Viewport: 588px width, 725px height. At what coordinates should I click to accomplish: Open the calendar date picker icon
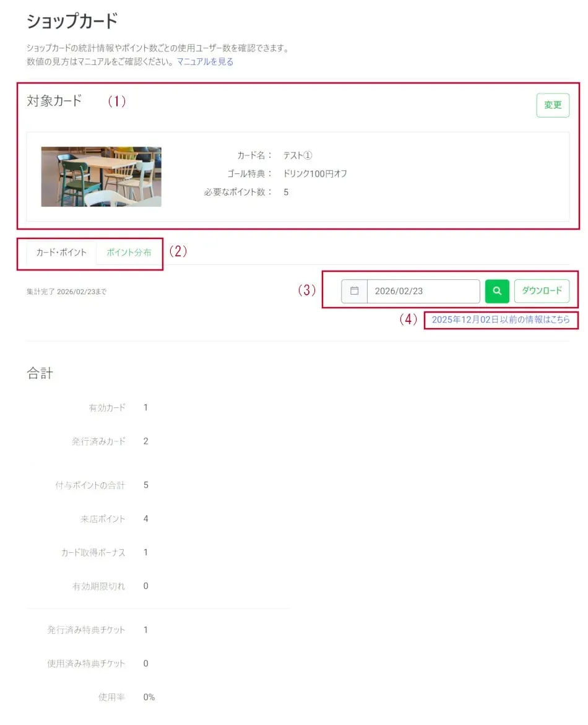(x=354, y=291)
